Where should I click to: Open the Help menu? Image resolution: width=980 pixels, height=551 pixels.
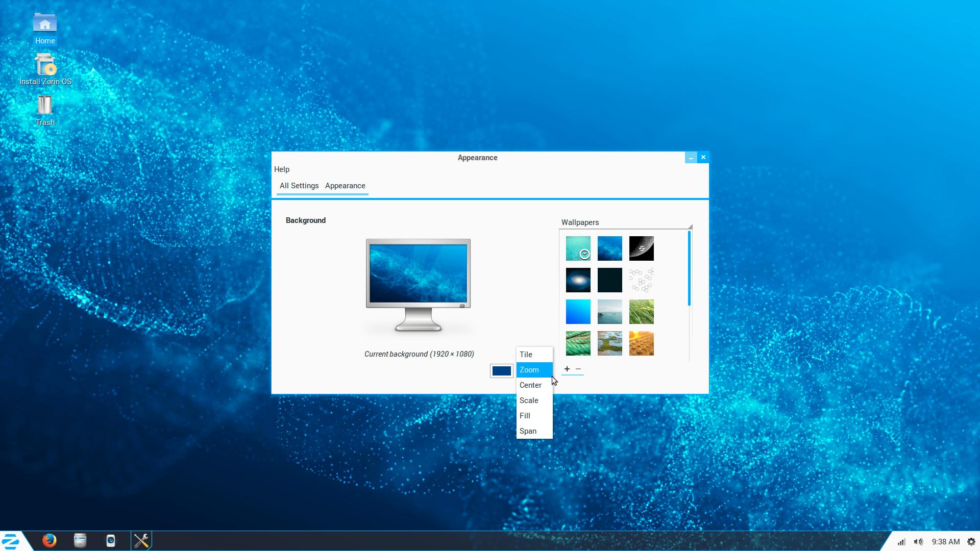point(282,169)
